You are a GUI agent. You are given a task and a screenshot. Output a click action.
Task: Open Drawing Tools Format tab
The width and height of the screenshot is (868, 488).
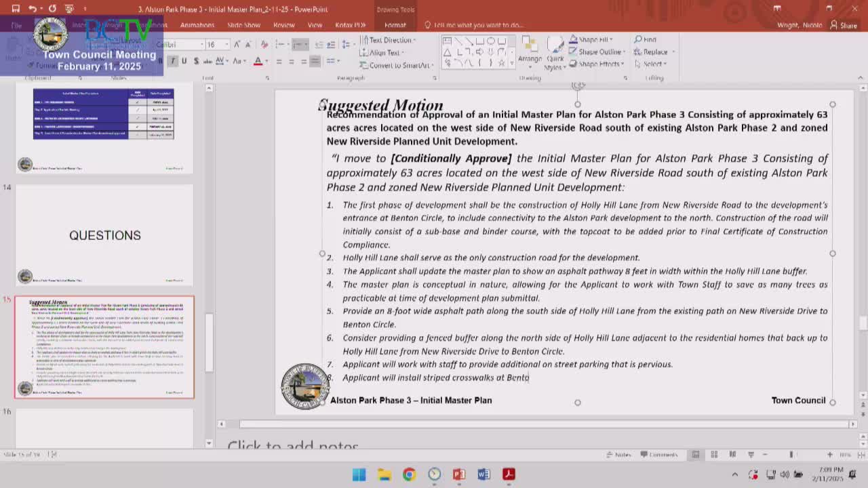coord(395,25)
